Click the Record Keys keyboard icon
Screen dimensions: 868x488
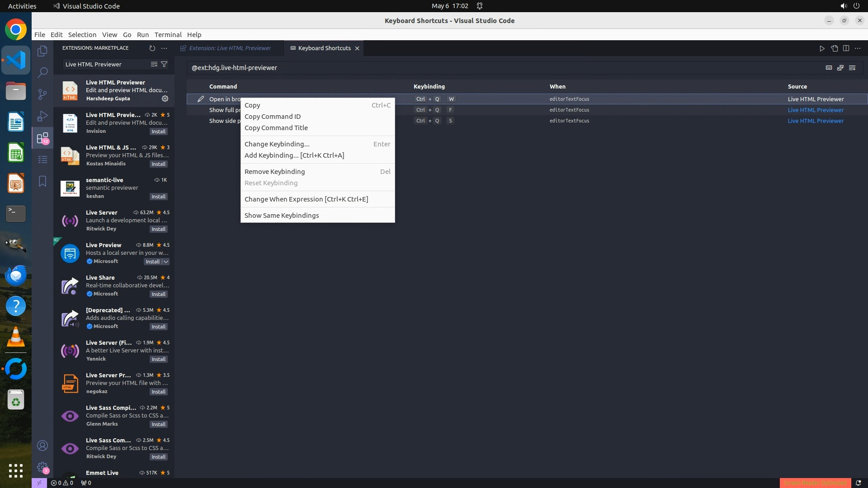[x=829, y=68]
